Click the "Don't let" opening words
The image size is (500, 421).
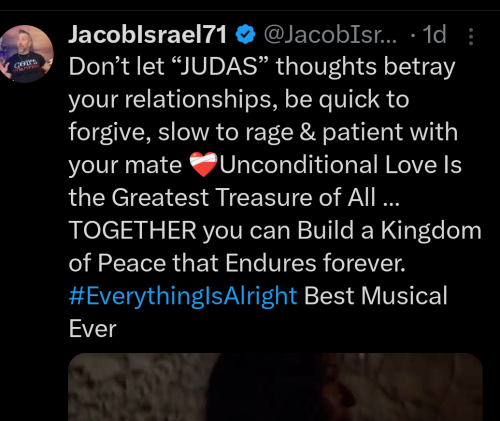(x=116, y=66)
